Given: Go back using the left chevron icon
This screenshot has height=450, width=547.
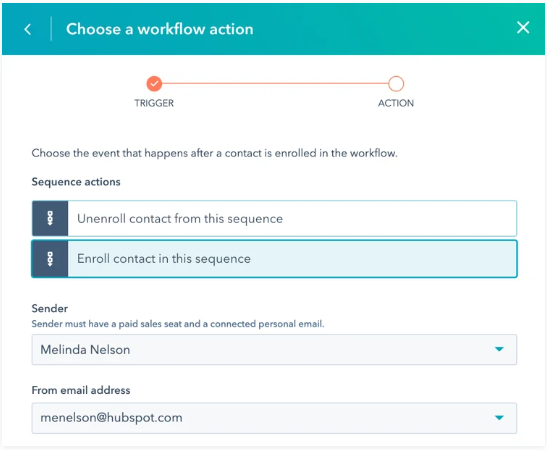Looking at the screenshot, I should click(x=28, y=29).
